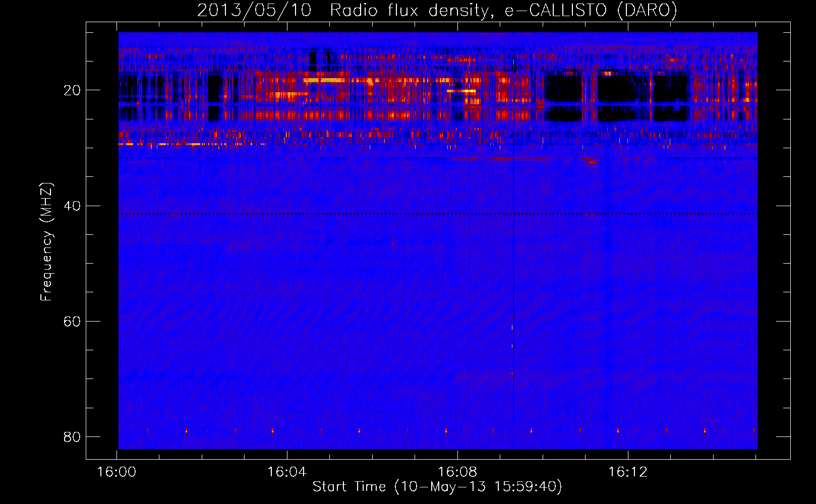
Task: Click the 16:04 time tick label
Action: [x=287, y=472]
